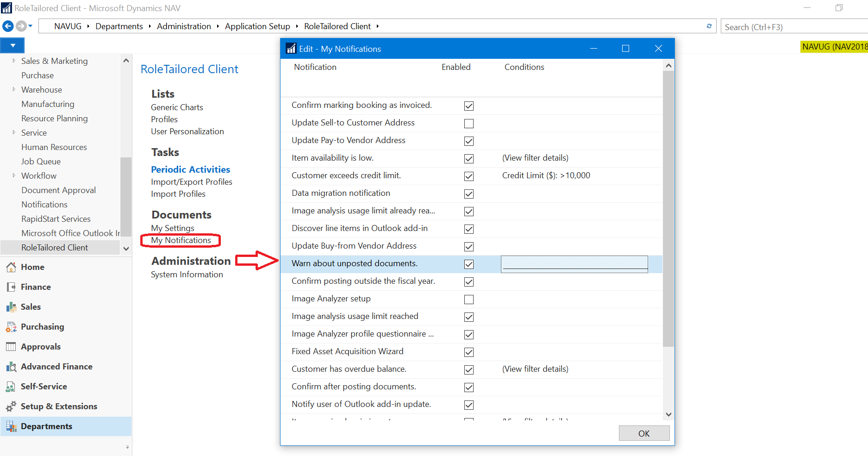The image size is (868, 456).
Task: Click conditions field for unposted documents
Action: (575, 264)
